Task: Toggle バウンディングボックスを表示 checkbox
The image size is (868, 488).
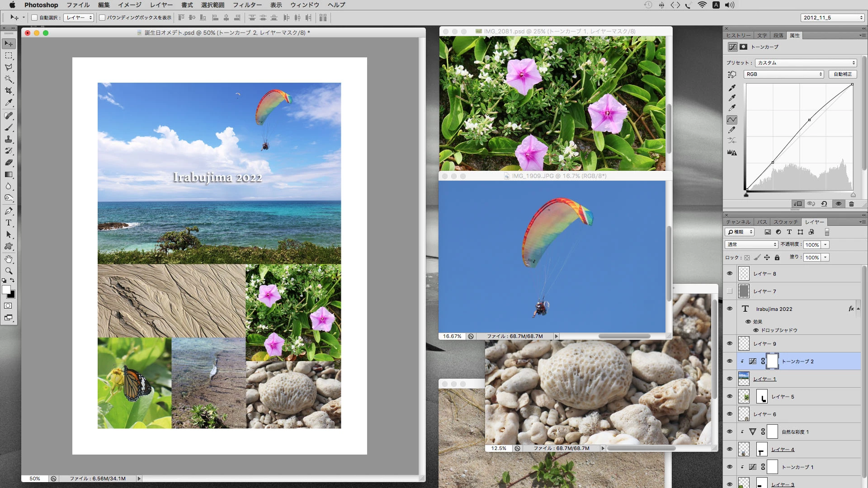Action: click(x=102, y=18)
